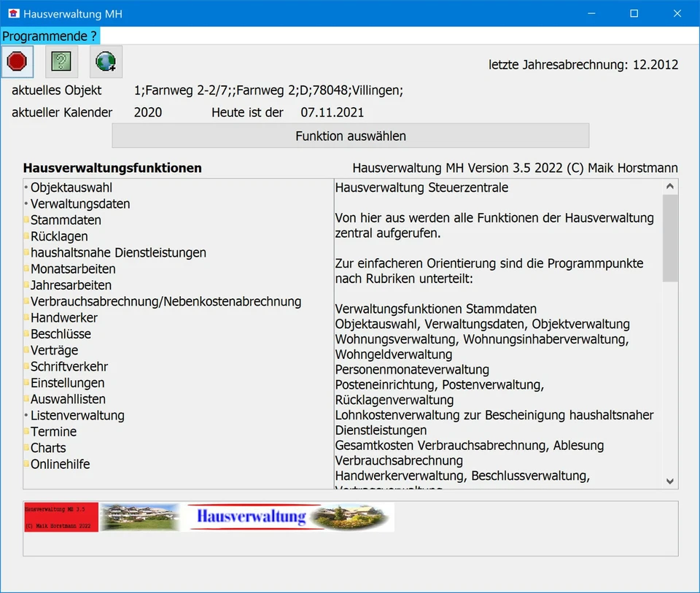Click the globe with plus toolbar icon
The image size is (700, 593).
(x=105, y=61)
